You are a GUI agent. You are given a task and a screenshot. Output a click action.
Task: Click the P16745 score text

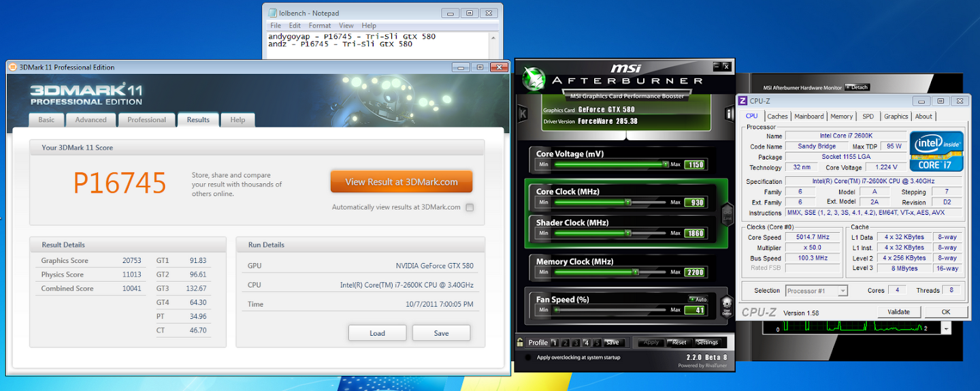click(x=120, y=183)
